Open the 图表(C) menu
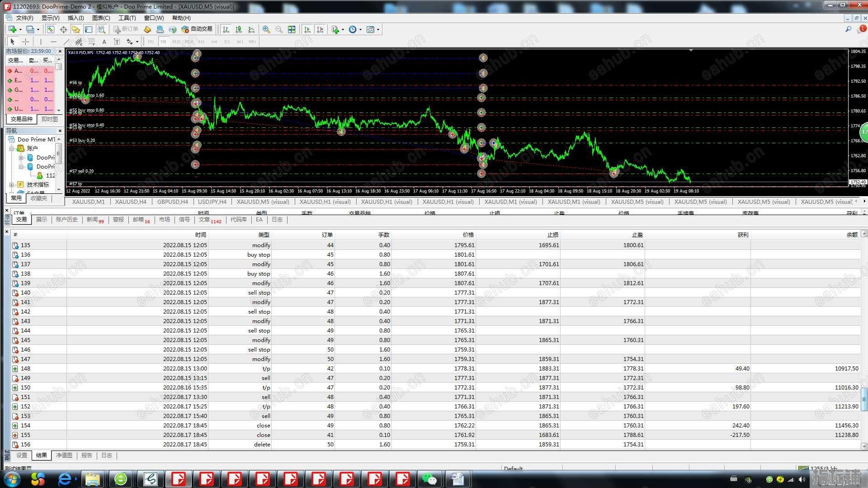868x488 pixels. [x=101, y=18]
